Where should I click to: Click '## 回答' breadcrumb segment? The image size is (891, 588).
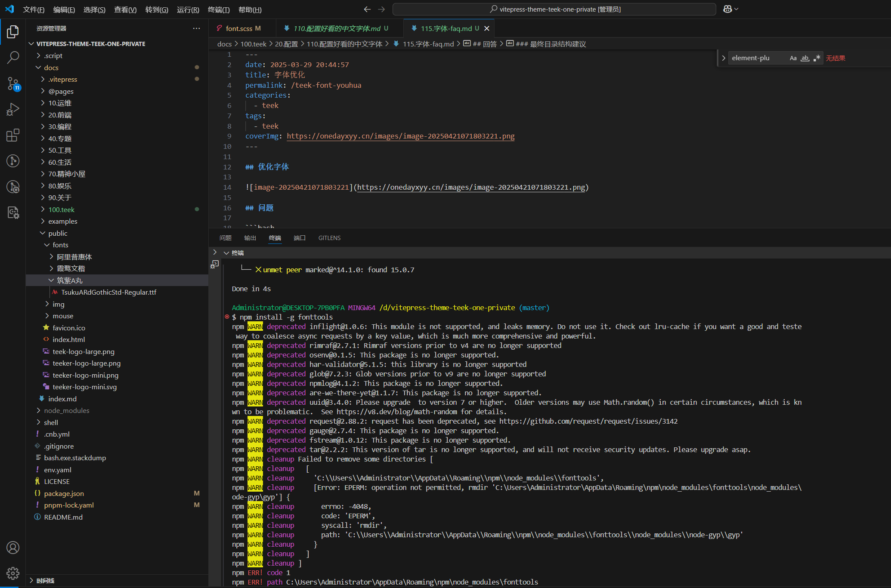tap(480, 44)
